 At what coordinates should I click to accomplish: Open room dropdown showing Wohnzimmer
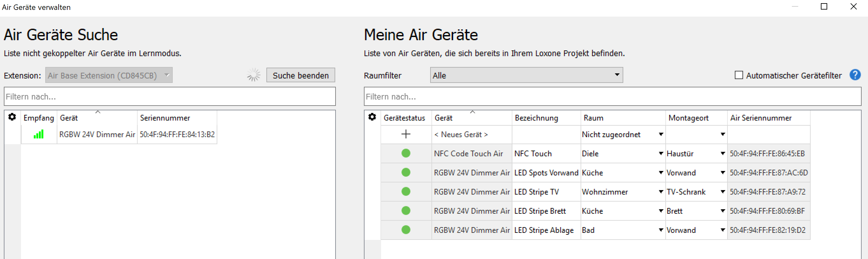[x=661, y=192]
